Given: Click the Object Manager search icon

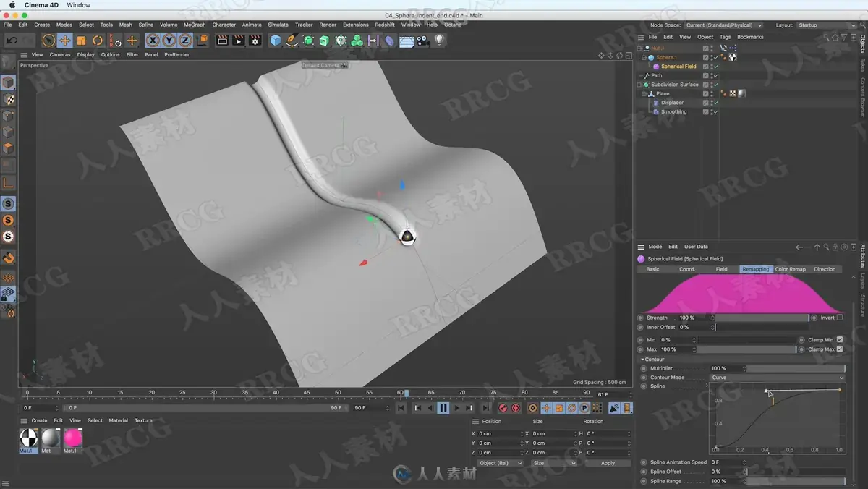Looking at the screenshot, I should tap(825, 37).
